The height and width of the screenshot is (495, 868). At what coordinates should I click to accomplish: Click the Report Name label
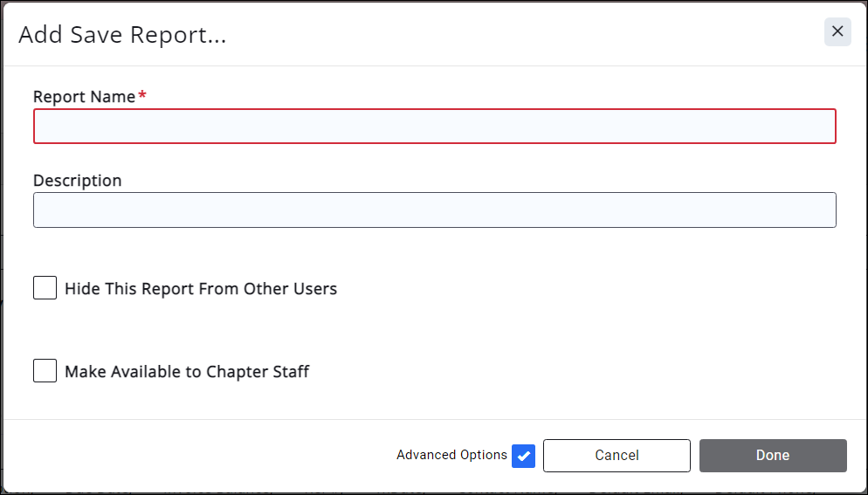coord(84,97)
